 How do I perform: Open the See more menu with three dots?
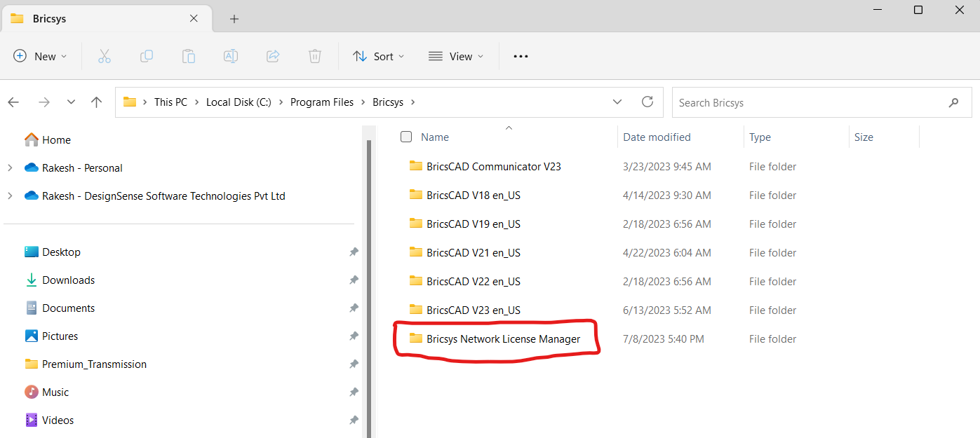(520, 56)
